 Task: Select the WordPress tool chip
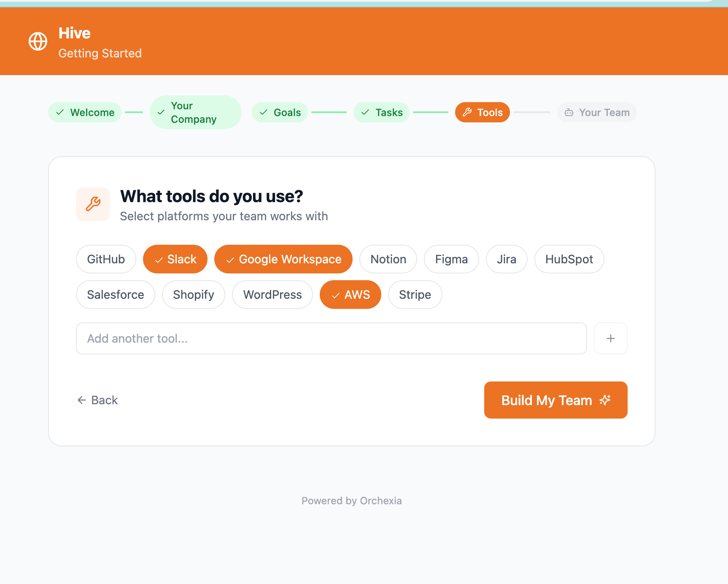272,295
